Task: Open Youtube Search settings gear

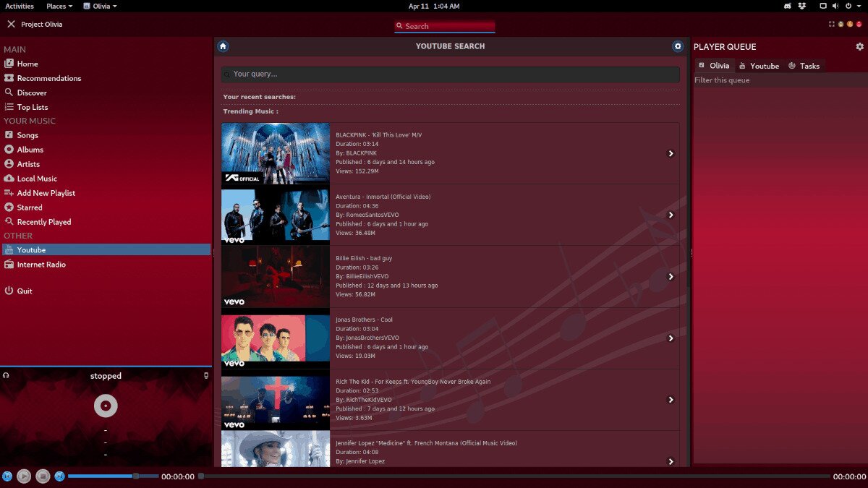Action: coord(678,46)
